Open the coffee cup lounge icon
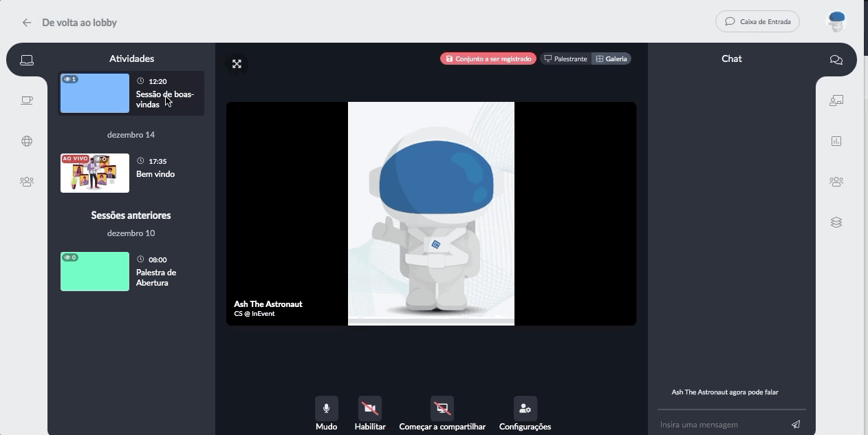The image size is (868, 435). (x=27, y=100)
